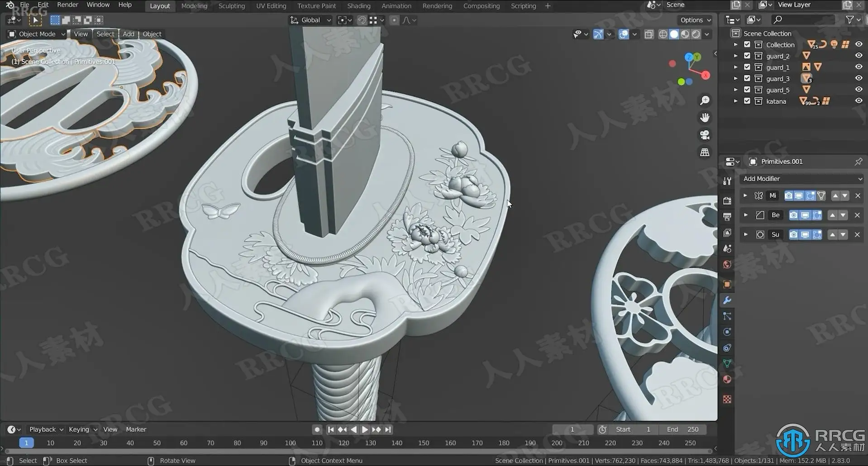The image size is (868, 466).
Task: Click the timeline horizontal scrollbar
Action: [358, 451]
